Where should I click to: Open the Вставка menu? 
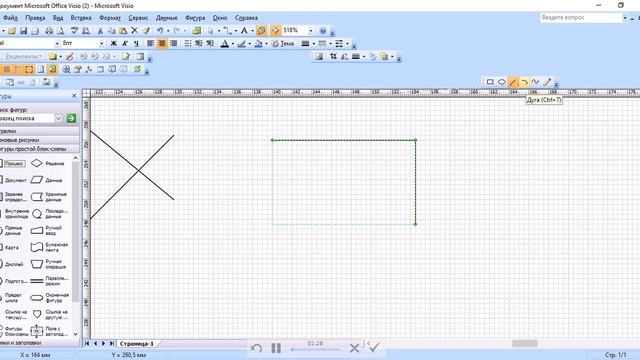click(81, 18)
